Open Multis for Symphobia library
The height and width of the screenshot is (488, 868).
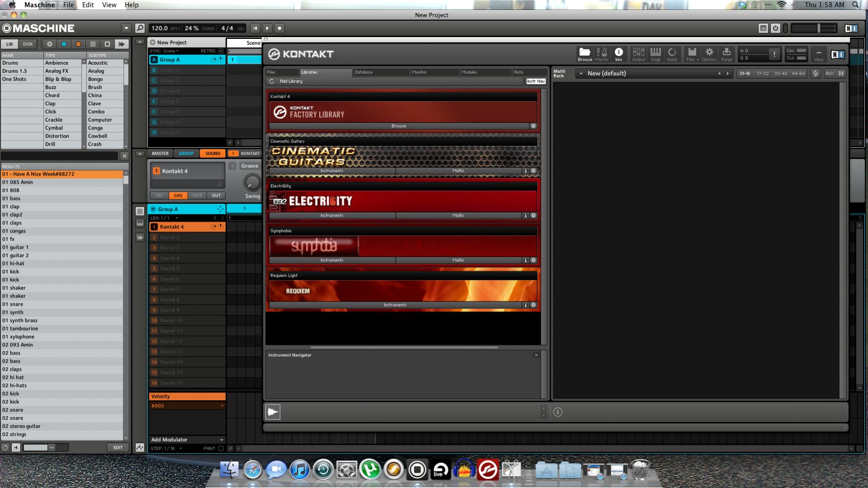coord(458,261)
